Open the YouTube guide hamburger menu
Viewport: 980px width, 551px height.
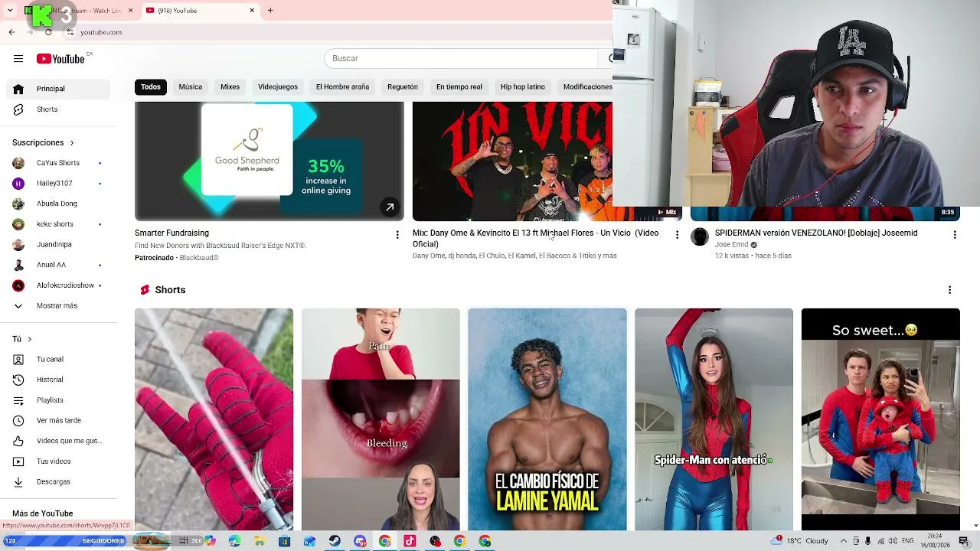tap(18, 58)
